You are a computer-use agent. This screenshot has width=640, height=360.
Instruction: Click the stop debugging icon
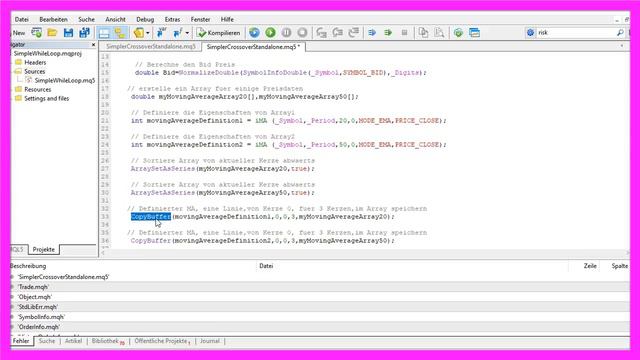pyautogui.click(x=302, y=33)
